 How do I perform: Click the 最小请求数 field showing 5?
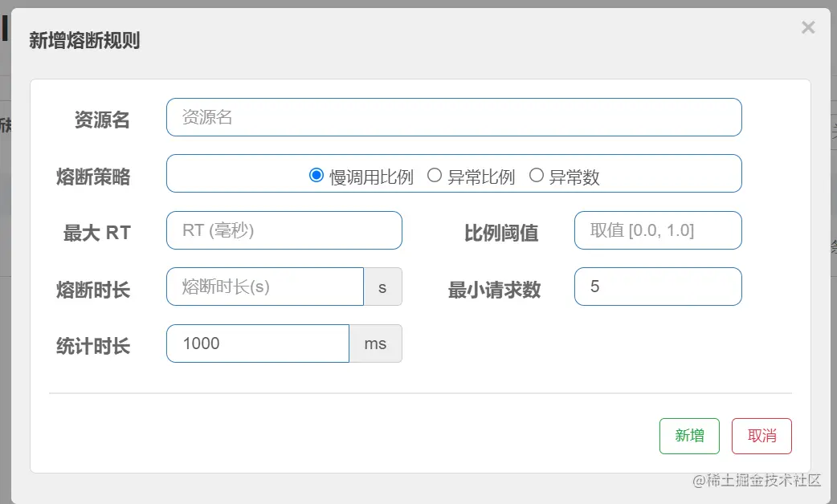[x=658, y=287]
